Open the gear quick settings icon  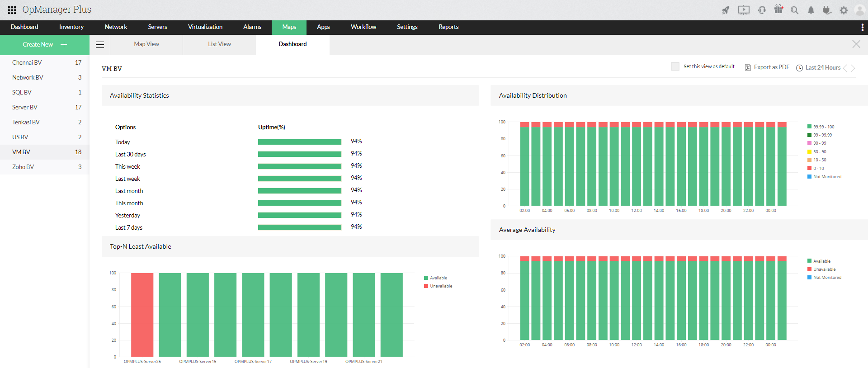(844, 10)
